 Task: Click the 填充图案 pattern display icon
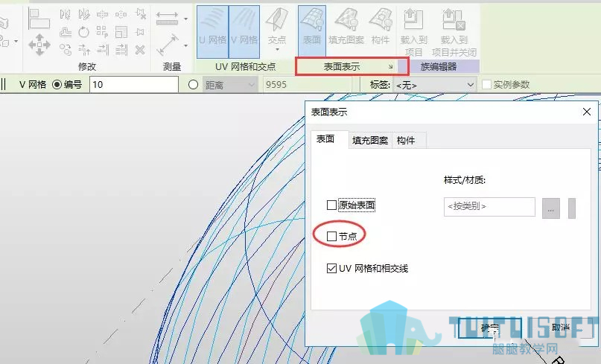coord(346,27)
